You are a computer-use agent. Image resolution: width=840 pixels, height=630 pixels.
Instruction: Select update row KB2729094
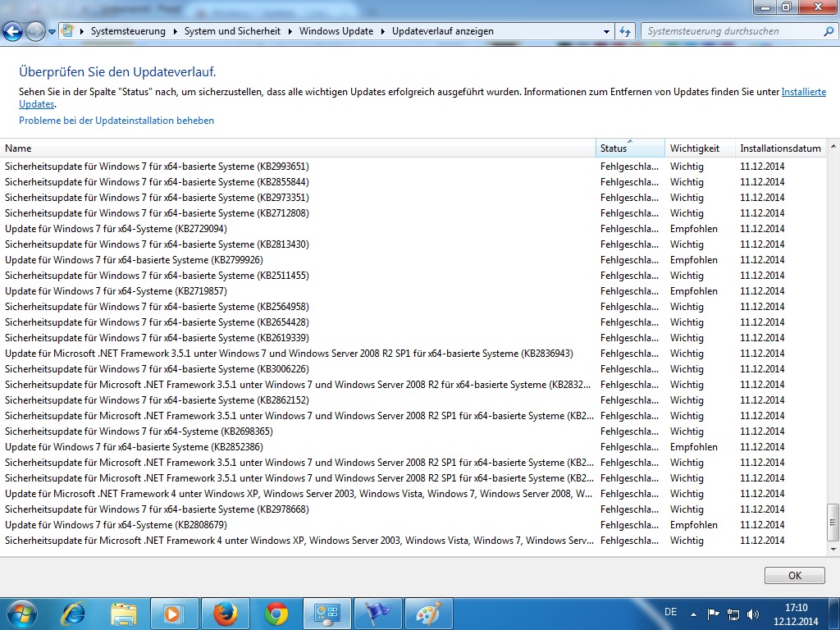pyautogui.click(x=413, y=229)
